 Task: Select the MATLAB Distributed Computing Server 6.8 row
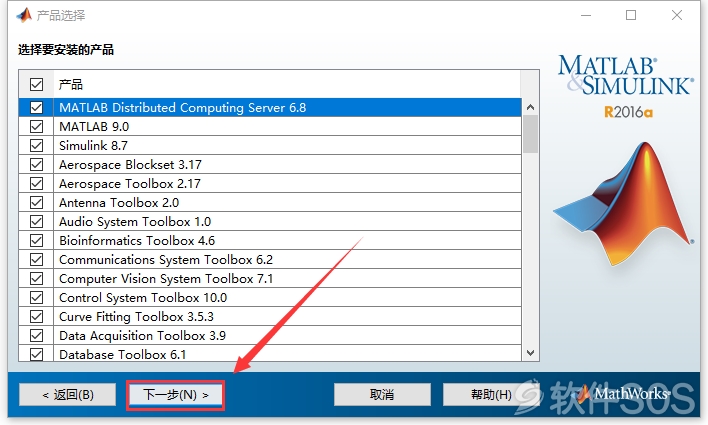[270, 107]
